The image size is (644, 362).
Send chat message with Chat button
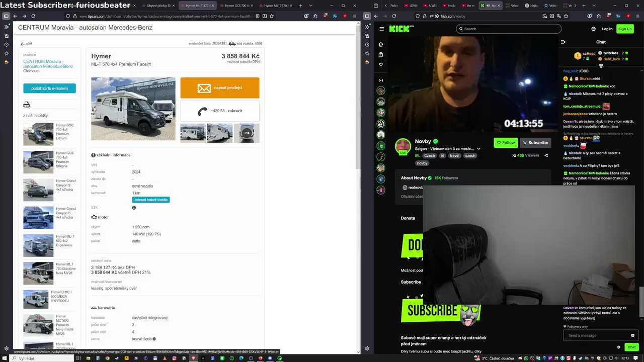631,347
